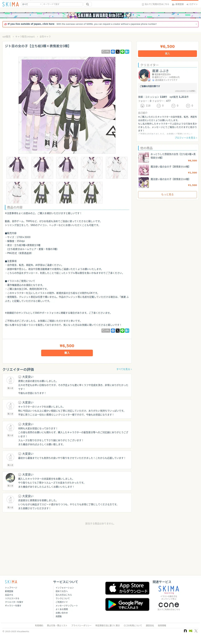Click the orange 購入 button in sidebar

167,53
